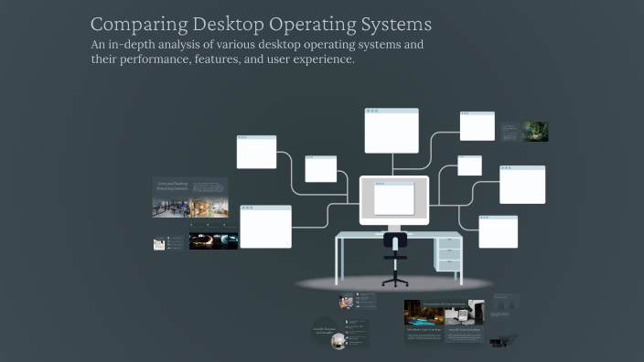Open the dark arrow graphic slide
Viewport: 644px width, 362px height.
[x=503, y=341]
